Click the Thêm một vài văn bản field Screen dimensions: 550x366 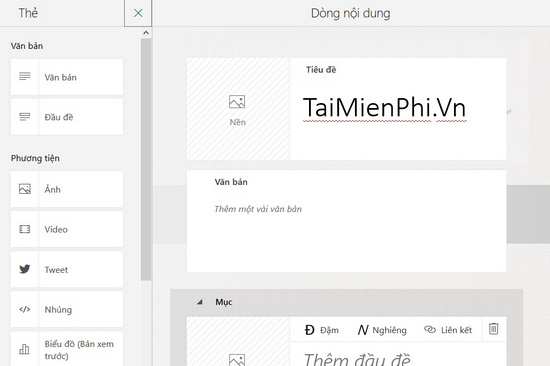coord(258,209)
